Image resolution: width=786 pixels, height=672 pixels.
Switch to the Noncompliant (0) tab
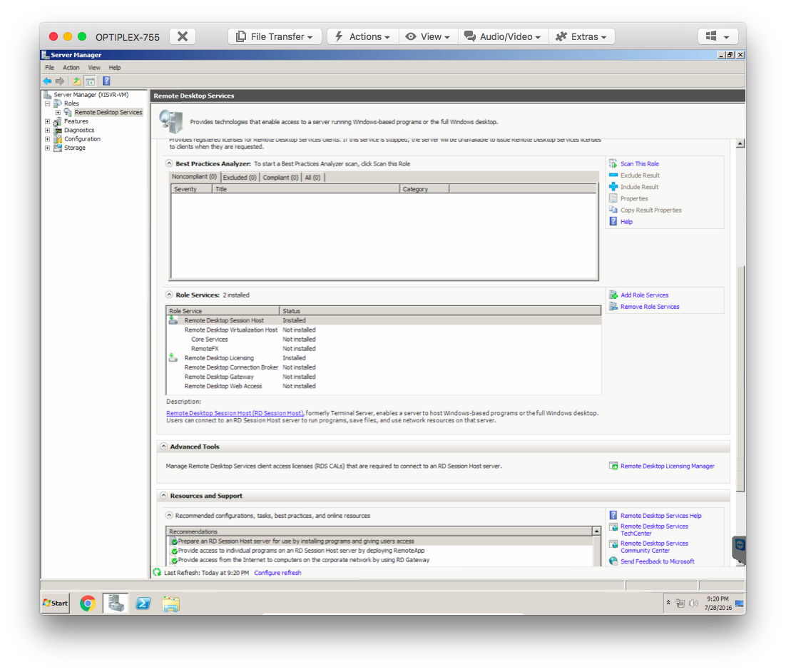195,177
